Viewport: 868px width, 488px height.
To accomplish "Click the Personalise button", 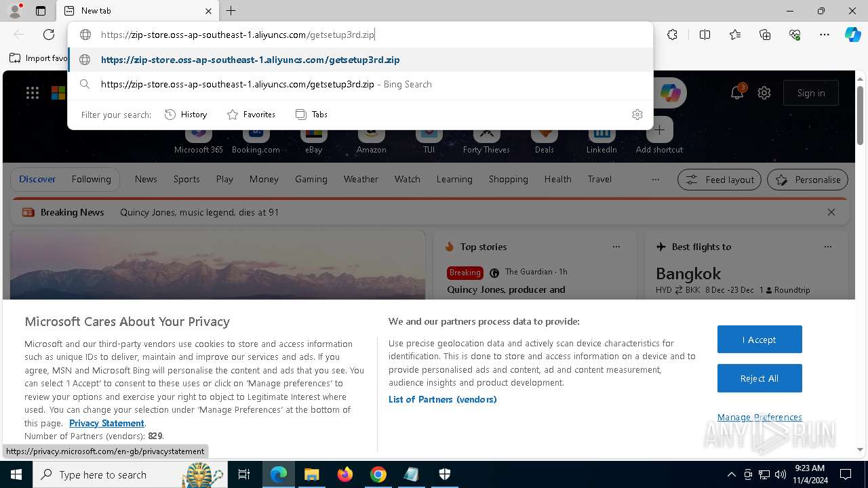I will point(808,180).
